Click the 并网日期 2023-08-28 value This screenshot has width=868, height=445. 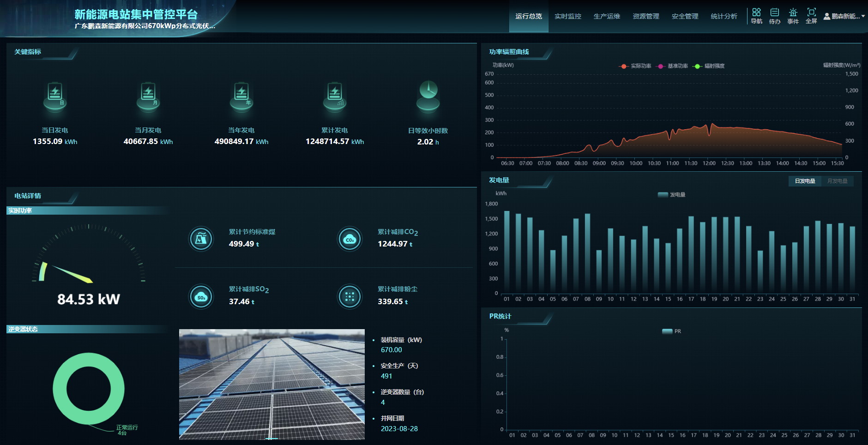[399, 429]
